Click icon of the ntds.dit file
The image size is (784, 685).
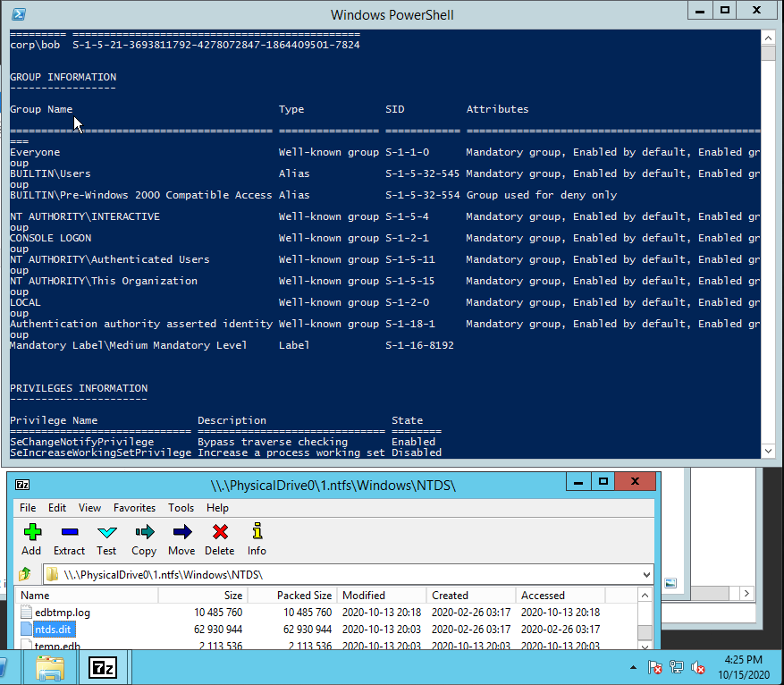[26, 629]
